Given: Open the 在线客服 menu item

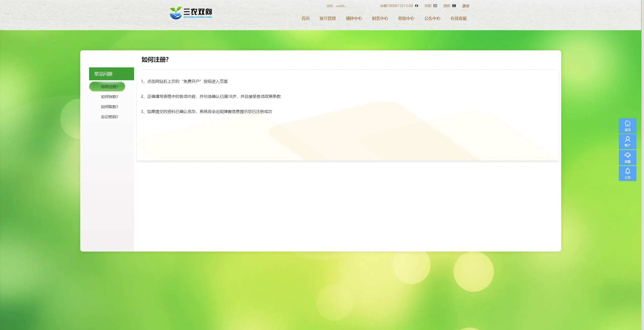Looking at the screenshot, I should (x=458, y=18).
